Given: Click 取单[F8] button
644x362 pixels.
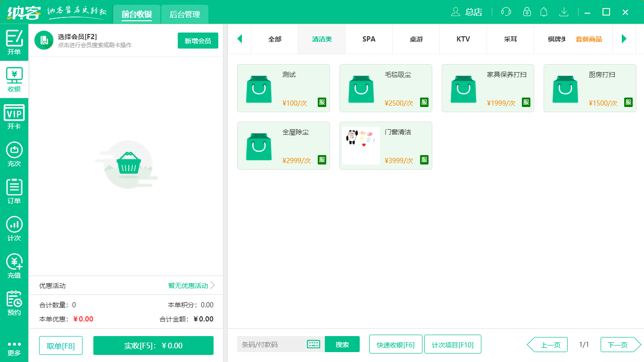Looking at the screenshot, I should pos(61,346).
